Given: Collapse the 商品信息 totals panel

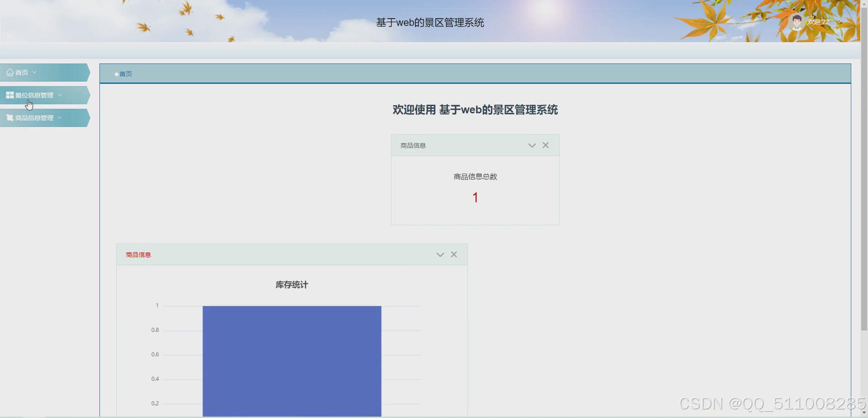Looking at the screenshot, I should coord(532,145).
